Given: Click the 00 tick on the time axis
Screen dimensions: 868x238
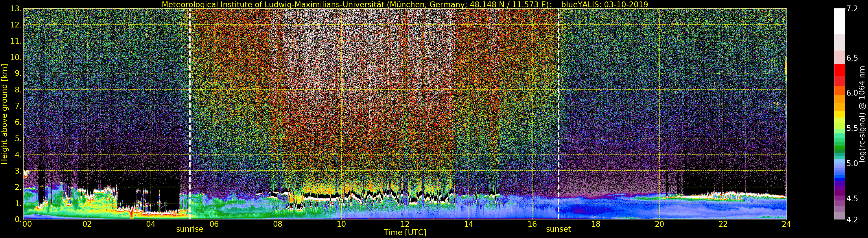Looking at the screenshot, I should (x=27, y=224).
